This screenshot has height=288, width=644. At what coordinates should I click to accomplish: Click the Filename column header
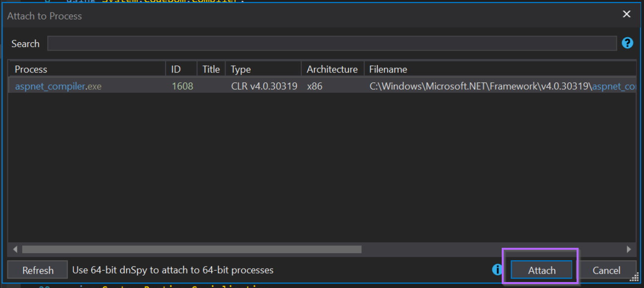(388, 69)
